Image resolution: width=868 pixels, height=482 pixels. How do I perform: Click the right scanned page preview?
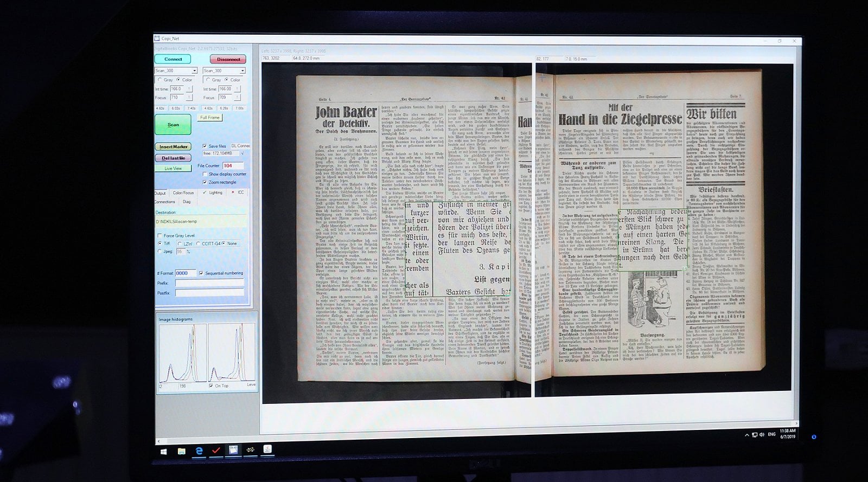coord(664,230)
